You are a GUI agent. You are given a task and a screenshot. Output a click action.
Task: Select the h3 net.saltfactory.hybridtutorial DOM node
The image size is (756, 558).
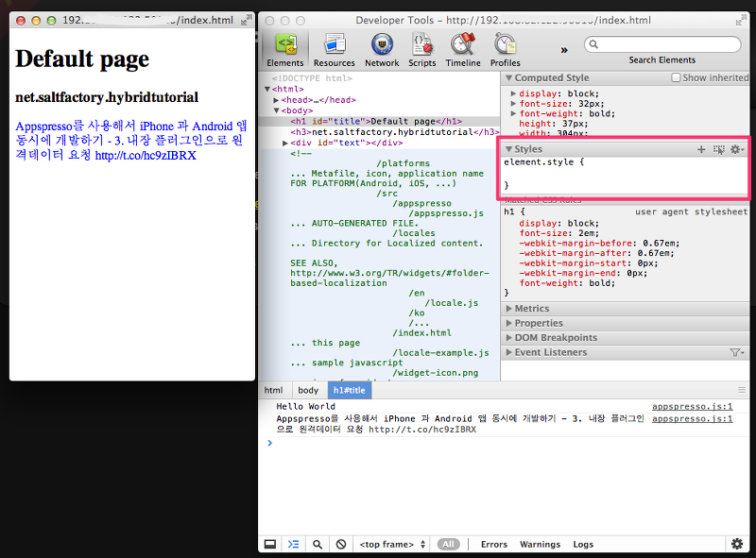click(x=394, y=132)
